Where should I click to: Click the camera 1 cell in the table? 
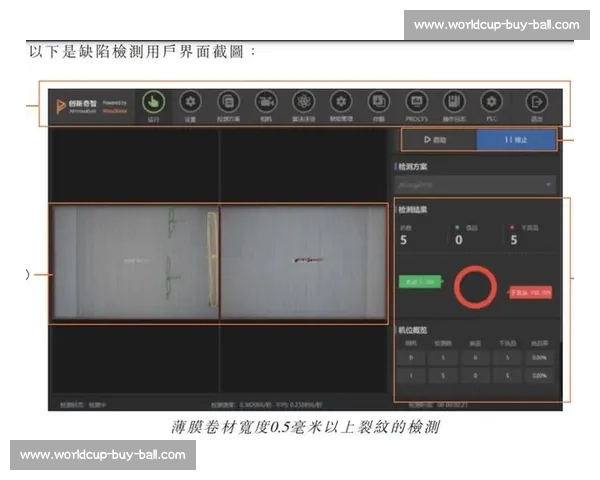[x=411, y=376]
